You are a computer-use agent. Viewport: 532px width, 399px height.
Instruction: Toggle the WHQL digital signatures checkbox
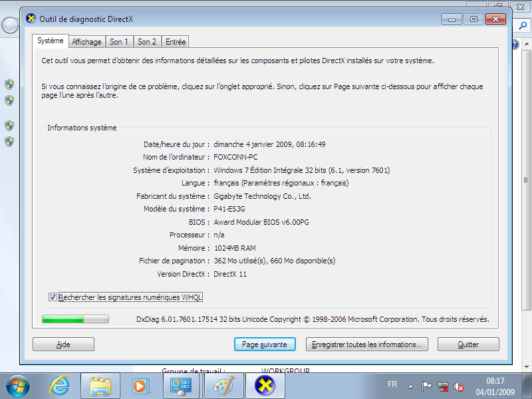53,297
